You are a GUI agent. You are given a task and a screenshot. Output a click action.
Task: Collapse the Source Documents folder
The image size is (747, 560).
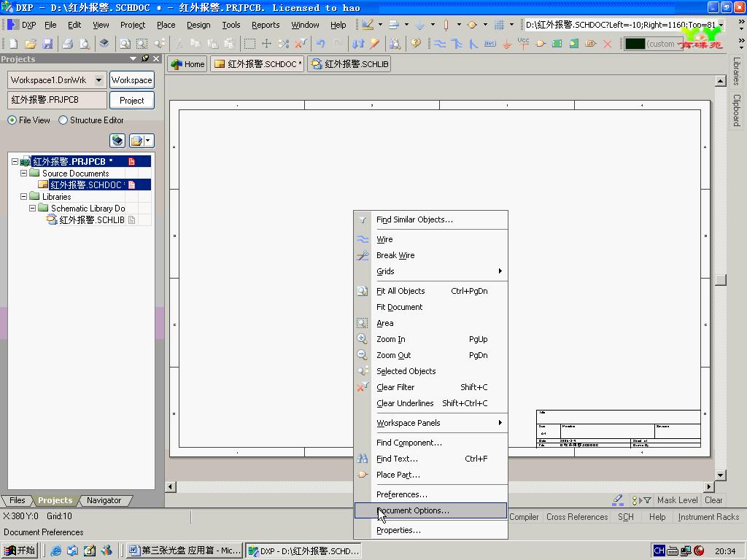point(23,174)
